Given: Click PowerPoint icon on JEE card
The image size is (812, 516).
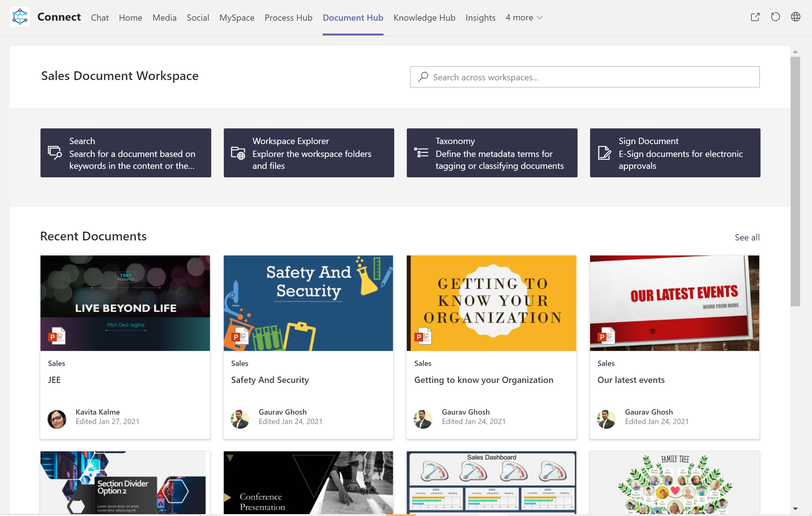Looking at the screenshot, I should [57, 336].
